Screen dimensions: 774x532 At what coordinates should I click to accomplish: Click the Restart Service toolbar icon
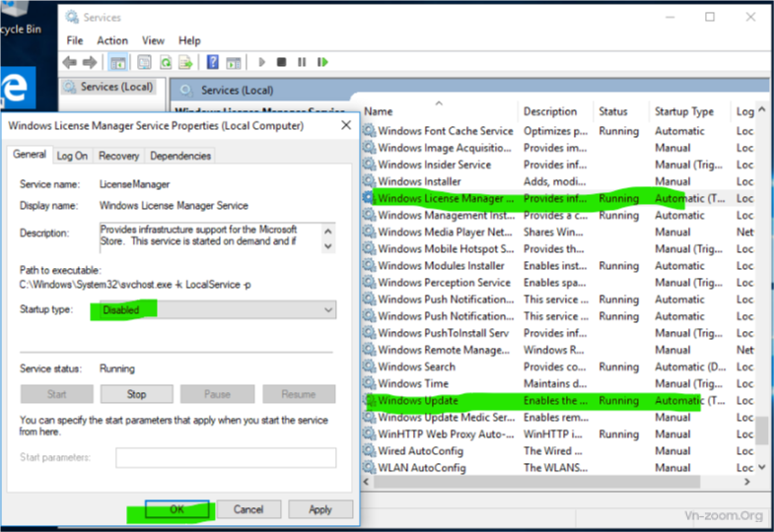pos(320,62)
